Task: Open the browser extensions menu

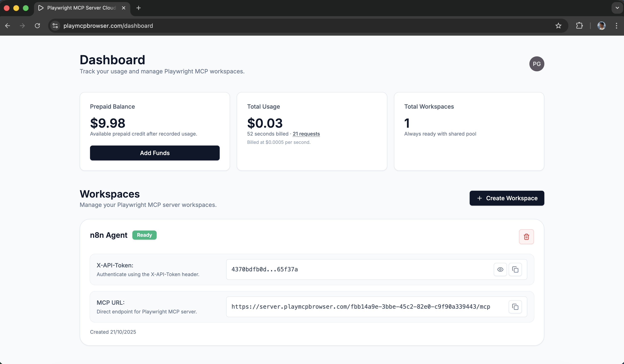Action: 579,26
